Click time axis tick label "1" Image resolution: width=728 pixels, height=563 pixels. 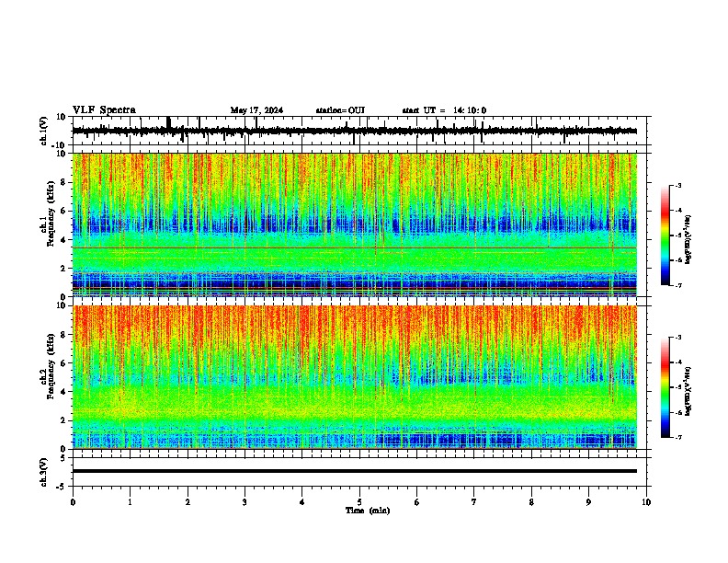click(x=130, y=502)
